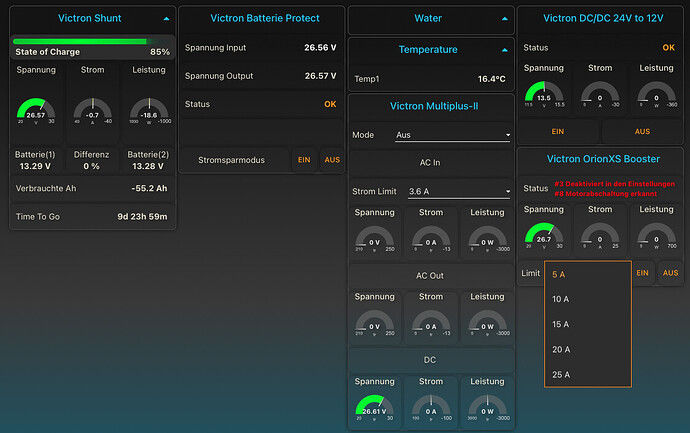
Task: Click the Shunt Spannung 26.57 gauge
Action: click(x=36, y=111)
